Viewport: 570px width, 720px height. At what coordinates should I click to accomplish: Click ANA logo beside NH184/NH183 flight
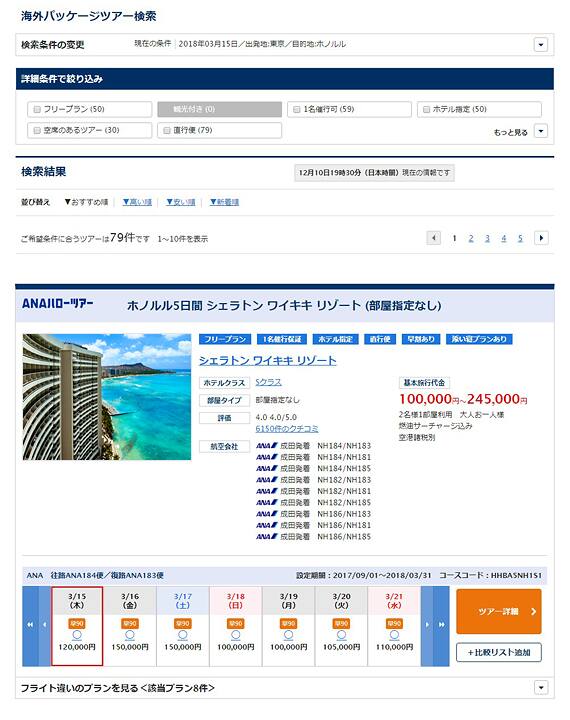coord(267,446)
